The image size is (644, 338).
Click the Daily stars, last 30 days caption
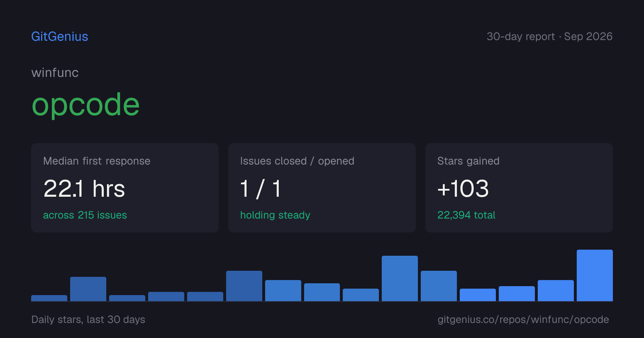88,319
